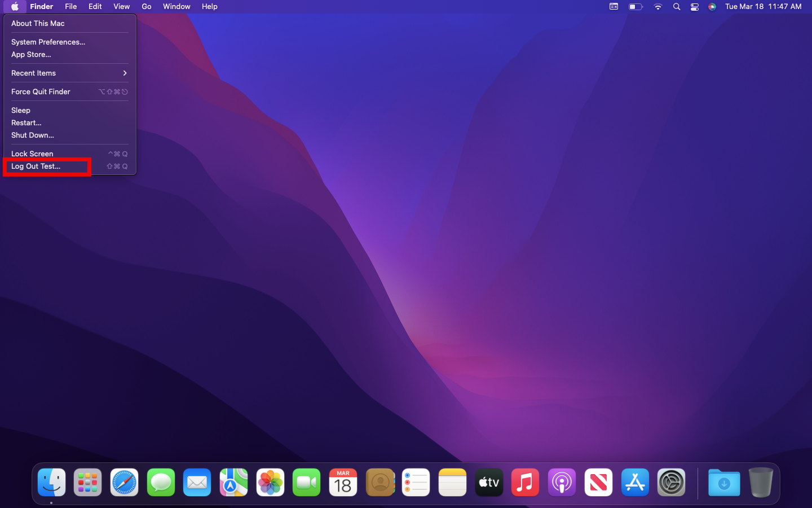
Task: Open the Music app in Dock
Action: (526, 483)
